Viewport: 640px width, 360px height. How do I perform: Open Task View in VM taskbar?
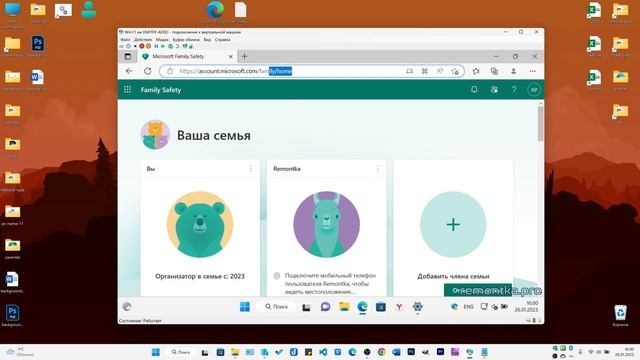[307, 307]
